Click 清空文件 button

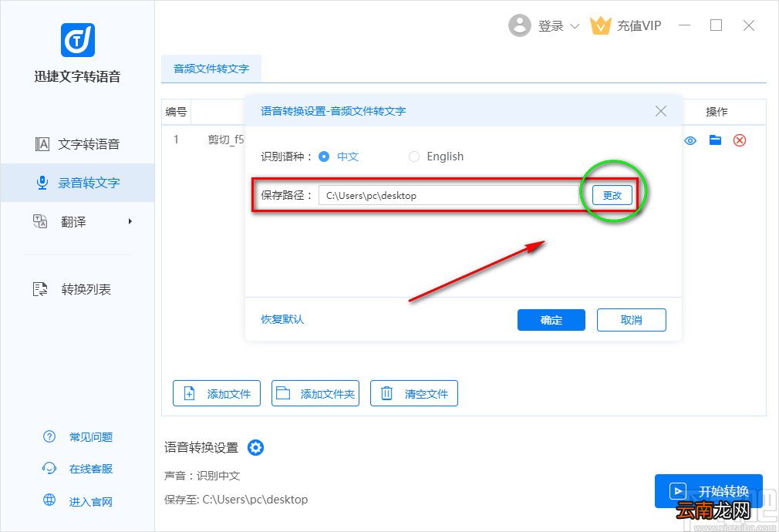pos(414,393)
